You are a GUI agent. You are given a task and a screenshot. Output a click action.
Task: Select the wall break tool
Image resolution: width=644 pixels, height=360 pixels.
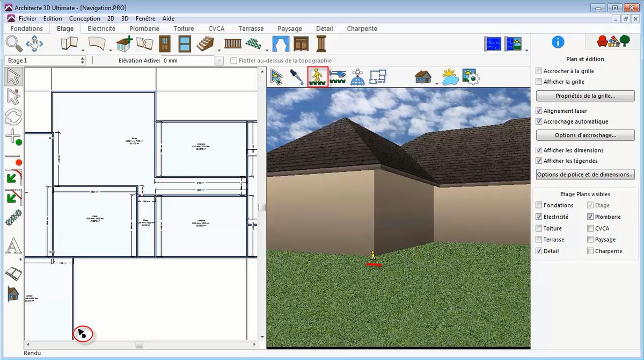pos(145,44)
